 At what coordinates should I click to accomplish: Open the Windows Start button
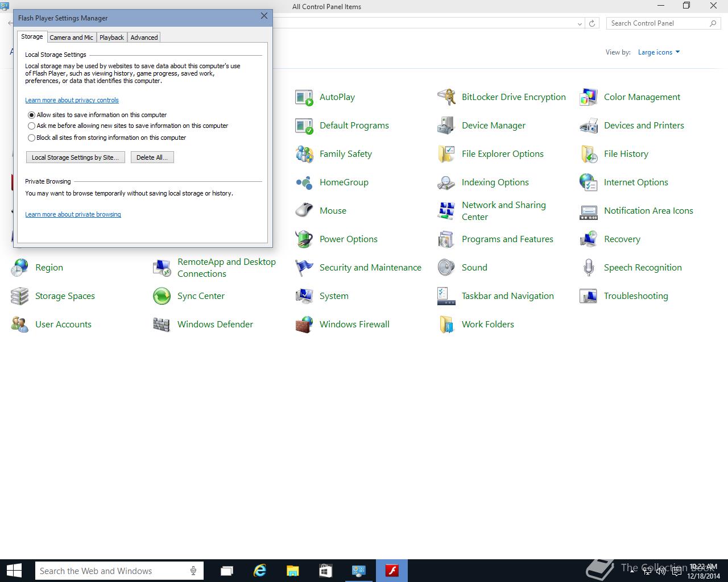(14, 571)
